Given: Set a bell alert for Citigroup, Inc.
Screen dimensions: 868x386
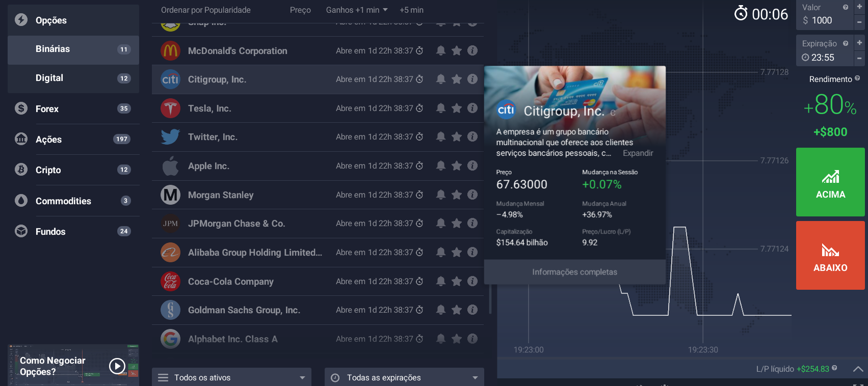Looking at the screenshot, I should [441, 79].
